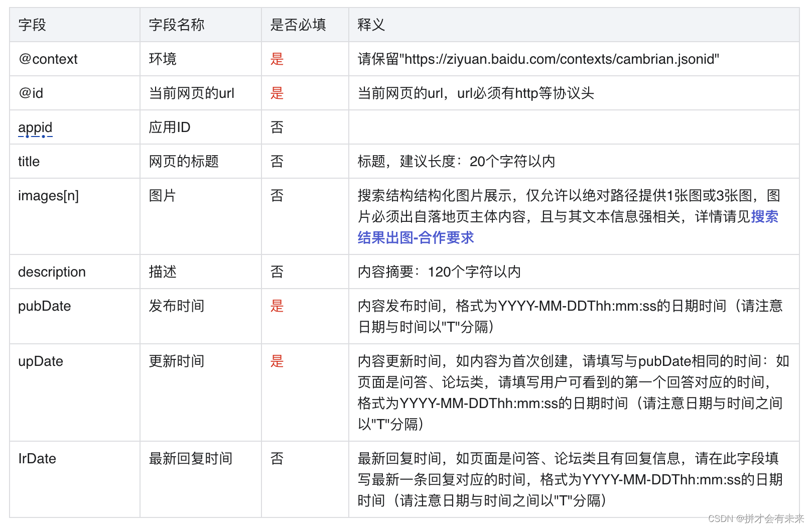Click the 发布时间 cell beside pubDate
This screenshot has width=812, height=528.
coord(176,306)
